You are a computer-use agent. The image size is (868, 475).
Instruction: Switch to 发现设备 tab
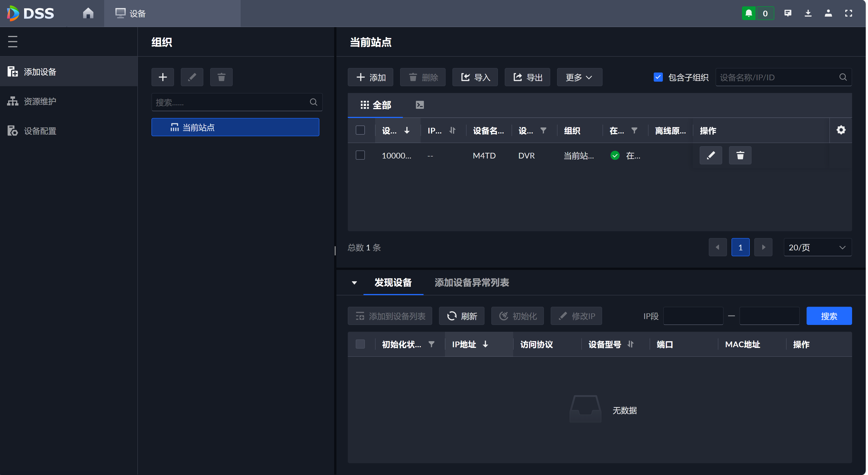tap(393, 283)
